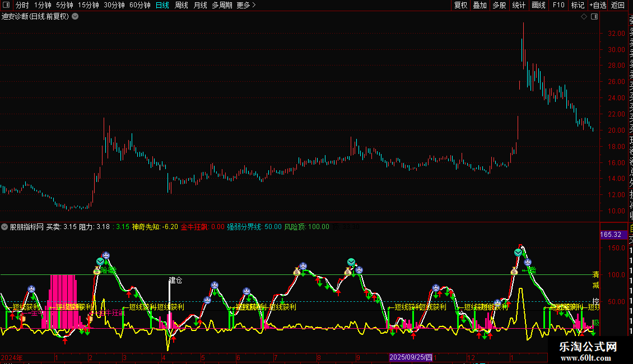
Task: Expand the 股朋指标网 indicator dropdown arrow
Action: pos(5,227)
